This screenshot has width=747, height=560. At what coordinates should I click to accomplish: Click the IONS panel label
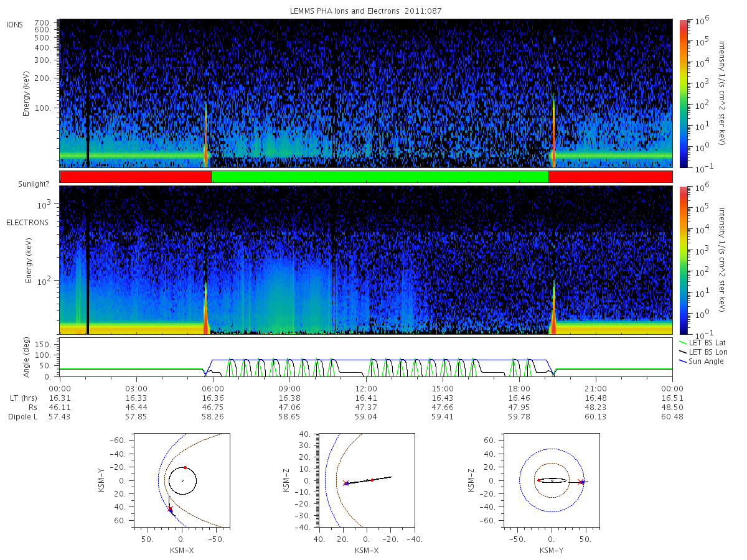point(15,24)
